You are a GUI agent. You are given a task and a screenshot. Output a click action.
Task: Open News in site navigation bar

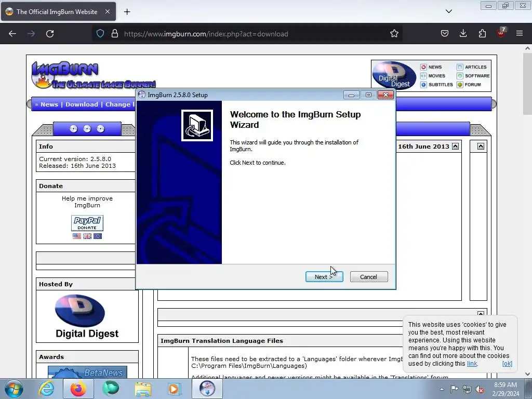[x=49, y=104]
